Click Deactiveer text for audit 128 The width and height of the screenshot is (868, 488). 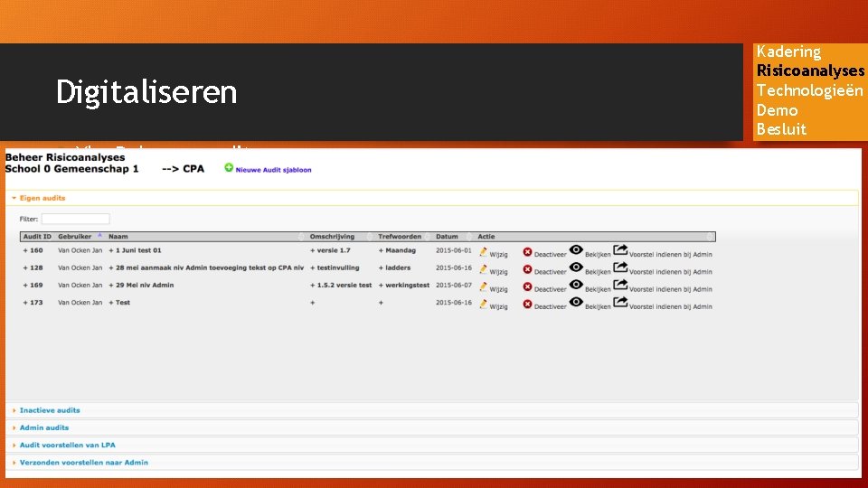pos(551,272)
